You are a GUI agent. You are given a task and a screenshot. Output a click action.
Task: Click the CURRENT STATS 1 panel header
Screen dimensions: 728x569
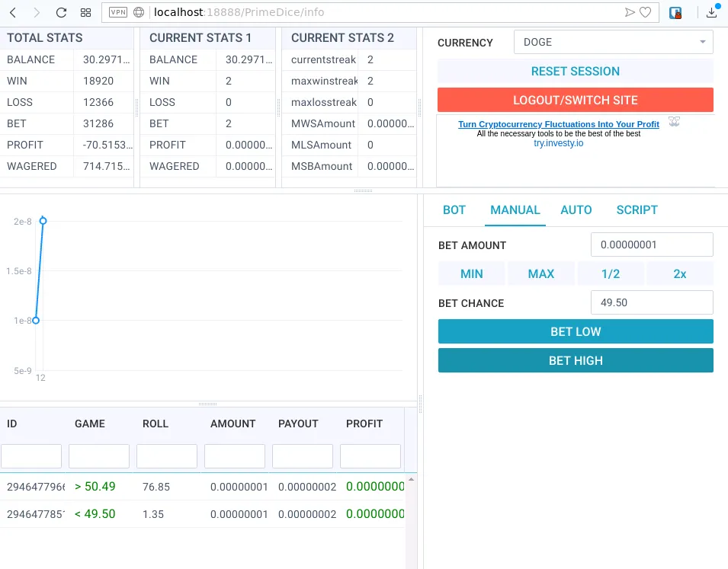pos(207,37)
